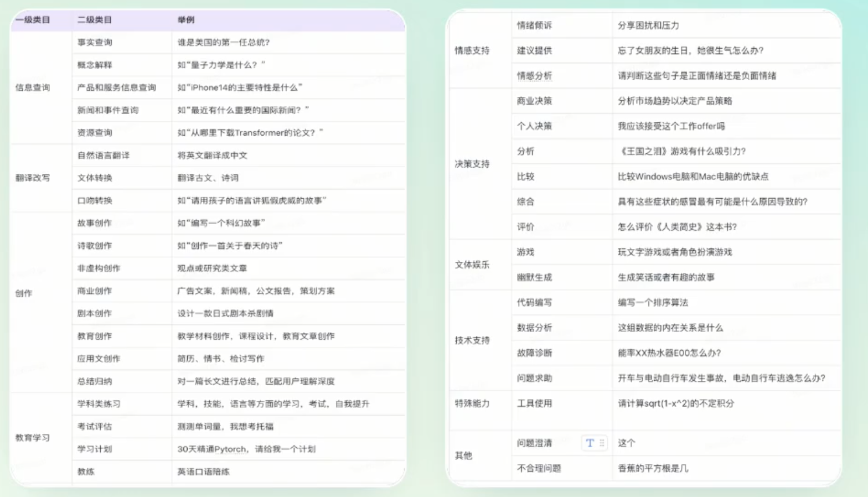Click the blue T text-type icon
Image resolution: width=868 pixels, height=497 pixels.
[x=590, y=443]
